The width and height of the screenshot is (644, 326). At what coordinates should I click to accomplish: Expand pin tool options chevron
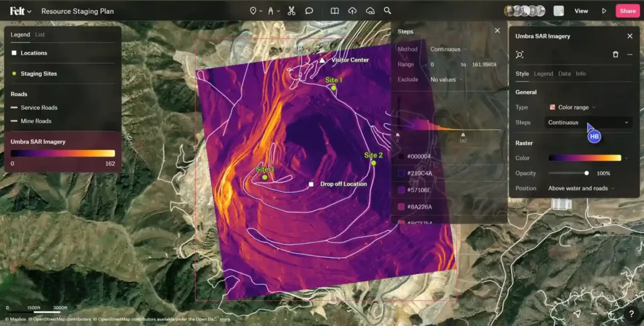tap(261, 11)
